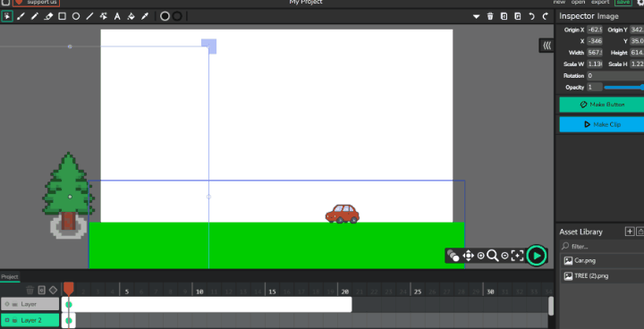This screenshot has height=329, width=644.
Task: Click the 'save' button
Action: [623, 2]
